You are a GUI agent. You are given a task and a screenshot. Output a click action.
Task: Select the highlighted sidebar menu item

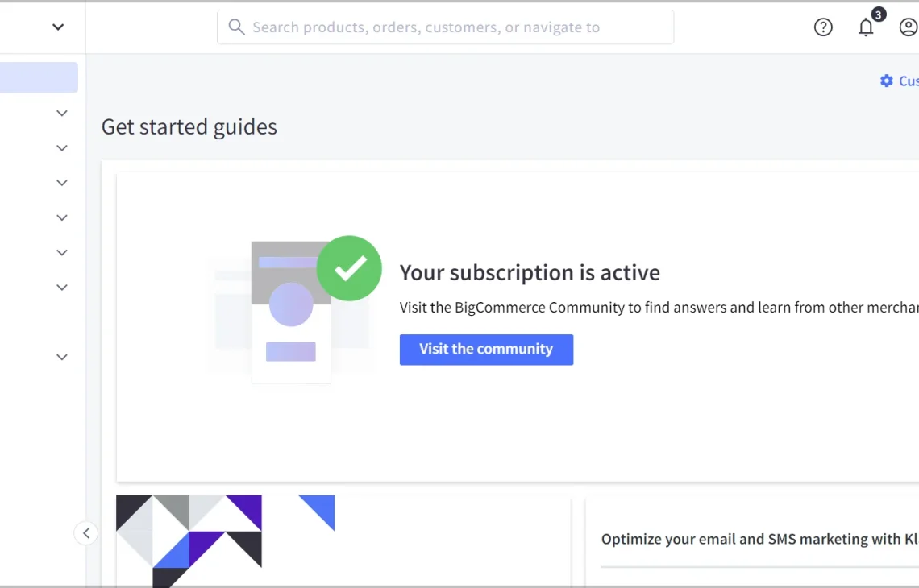click(x=39, y=77)
